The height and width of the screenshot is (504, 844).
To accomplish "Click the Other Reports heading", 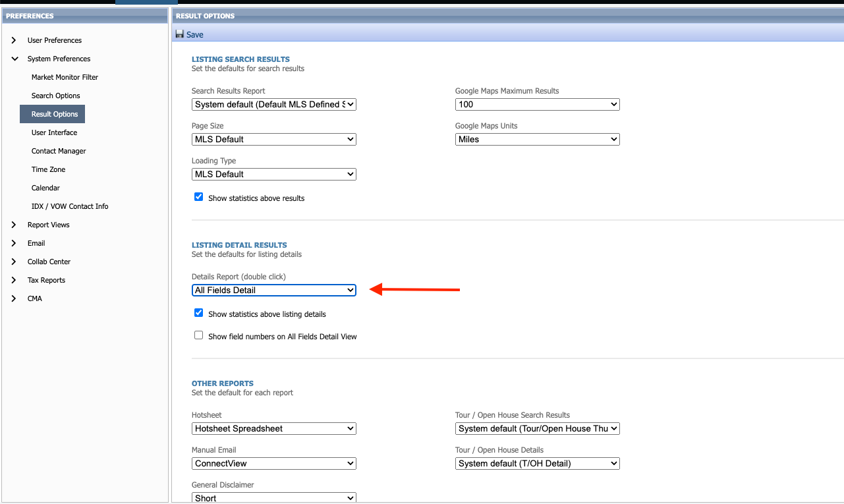I will point(223,383).
